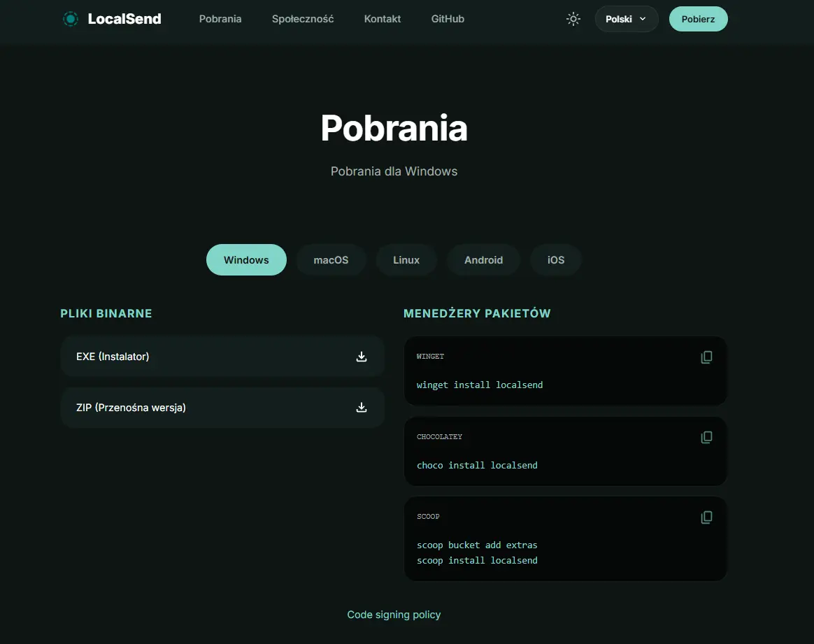Click the WINGET label text
The height and width of the screenshot is (644, 814).
point(430,357)
